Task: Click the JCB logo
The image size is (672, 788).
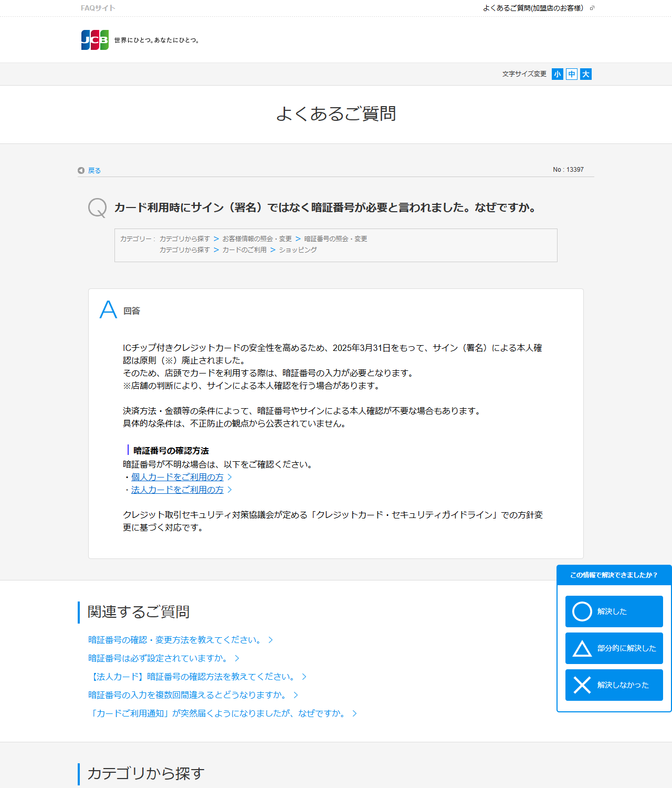Action: (x=95, y=40)
